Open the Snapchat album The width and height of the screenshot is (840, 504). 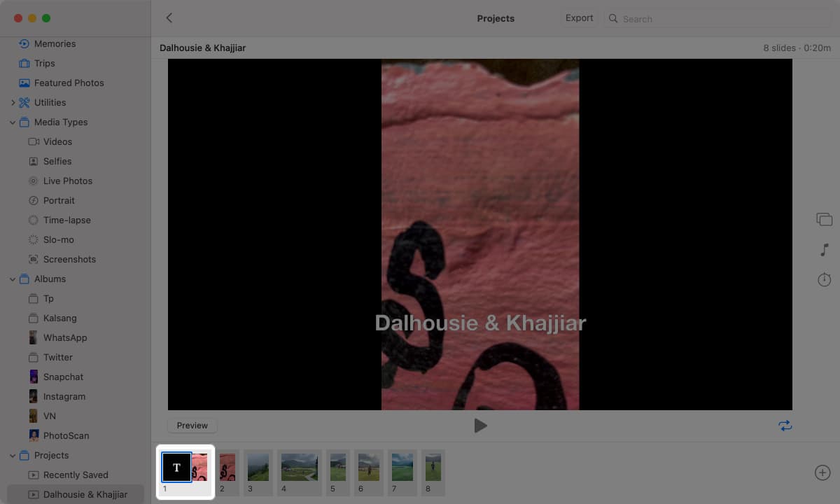(63, 377)
